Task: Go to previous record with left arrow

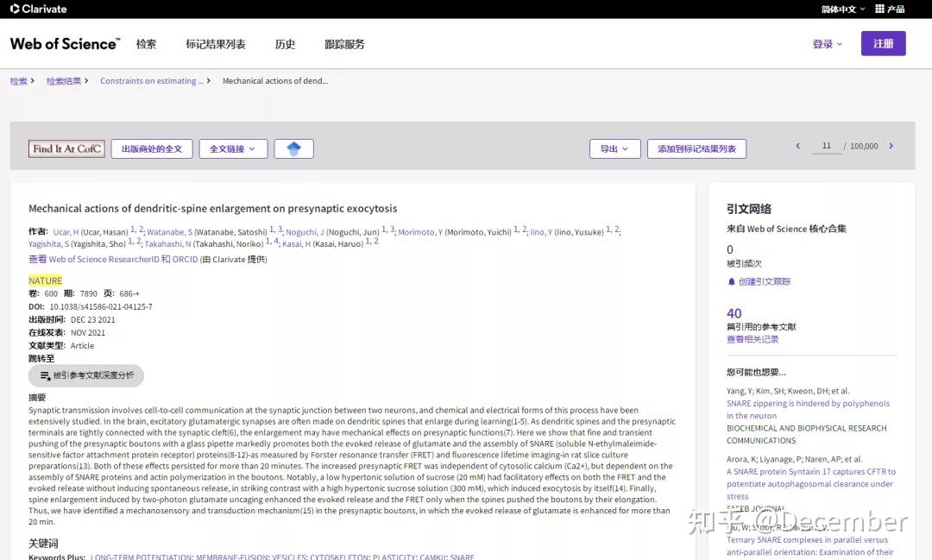Action: coord(797,146)
